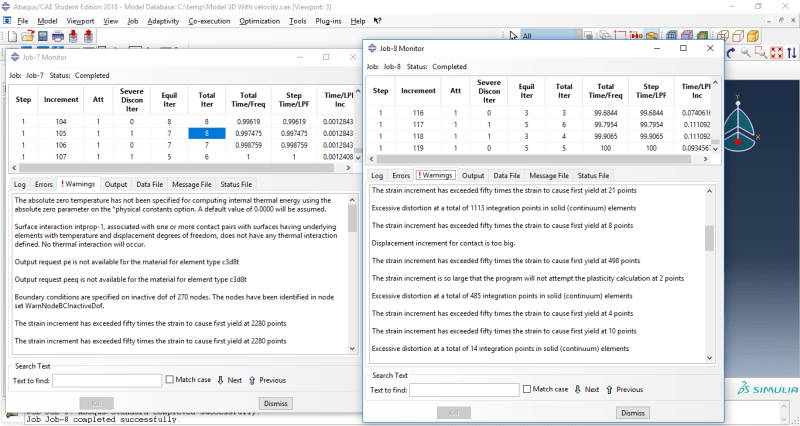
Task: Click the context help arrow-question icon
Action: tap(378, 21)
